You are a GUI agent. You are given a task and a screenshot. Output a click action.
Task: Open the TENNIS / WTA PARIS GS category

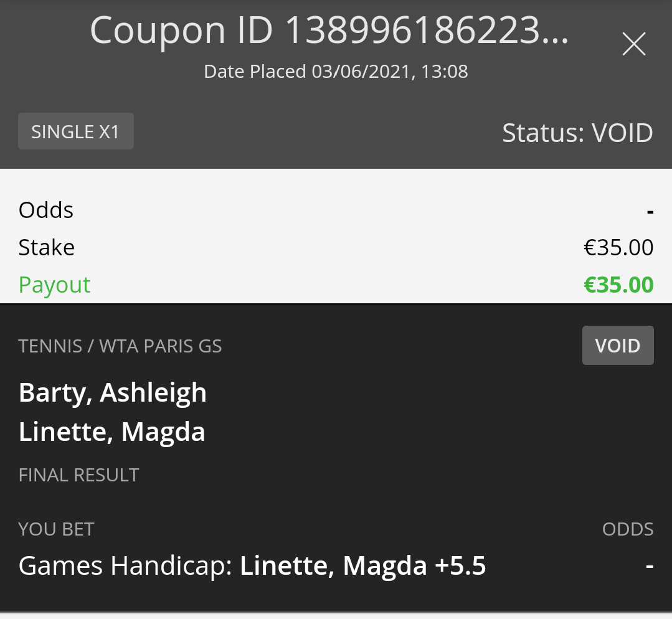click(x=120, y=346)
